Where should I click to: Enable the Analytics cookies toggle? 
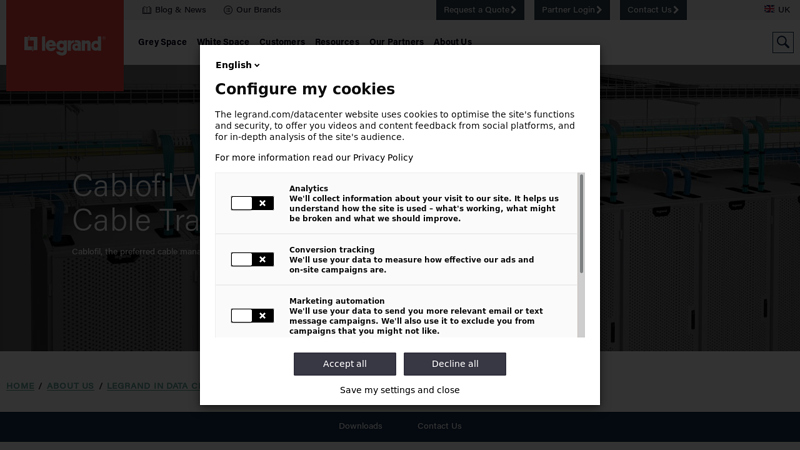point(252,203)
